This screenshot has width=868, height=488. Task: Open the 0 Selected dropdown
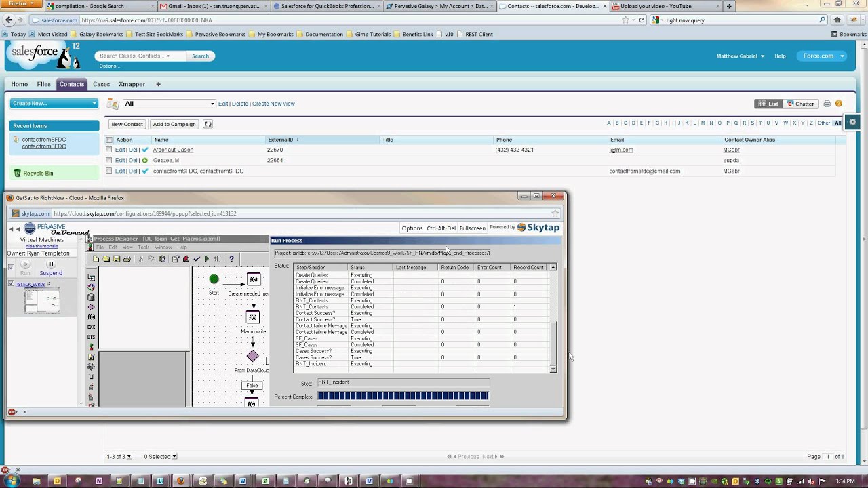tap(160, 456)
